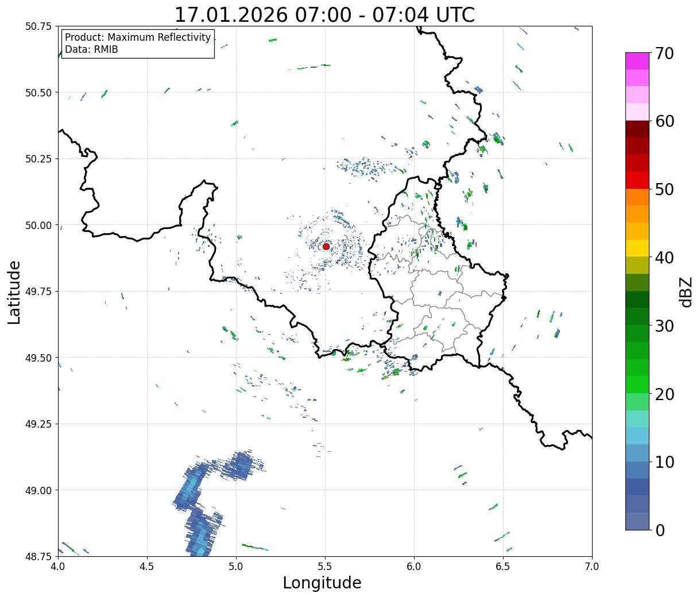
Task: Click the colorbar tick label 10
Action: (664, 462)
